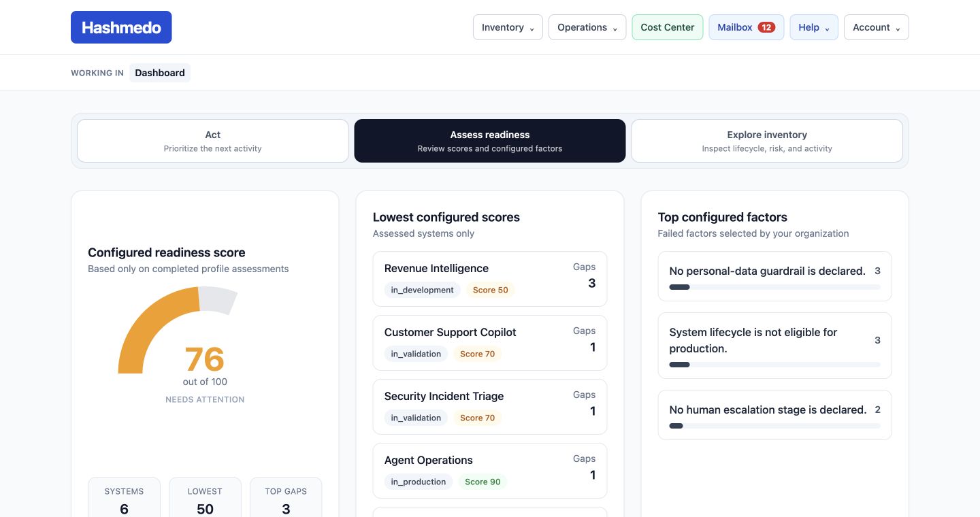This screenshot has height=517, width=980.
Task: Click the 'Configured readiness score' heading
Action: click(167, 252)
